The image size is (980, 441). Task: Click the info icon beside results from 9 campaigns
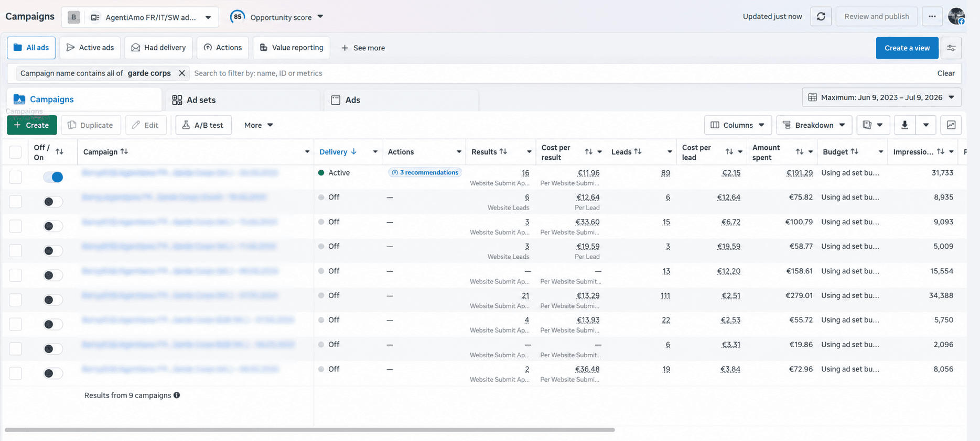tap(177, 395)
